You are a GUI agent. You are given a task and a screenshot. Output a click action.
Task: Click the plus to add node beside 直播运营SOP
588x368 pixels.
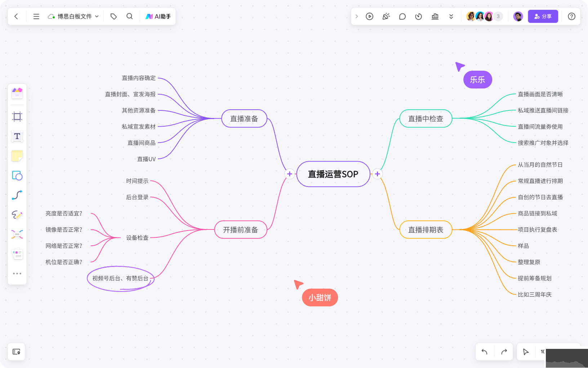point(377,174)
